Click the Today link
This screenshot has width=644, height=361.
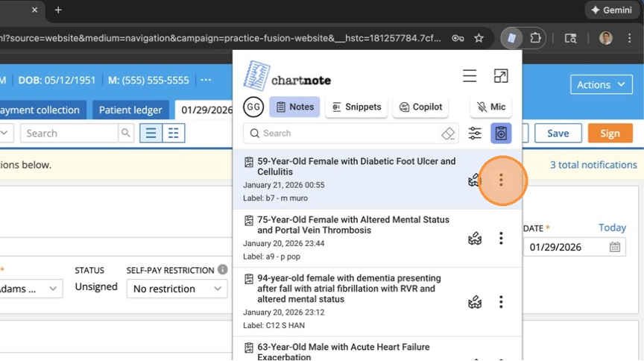(612, 227)
